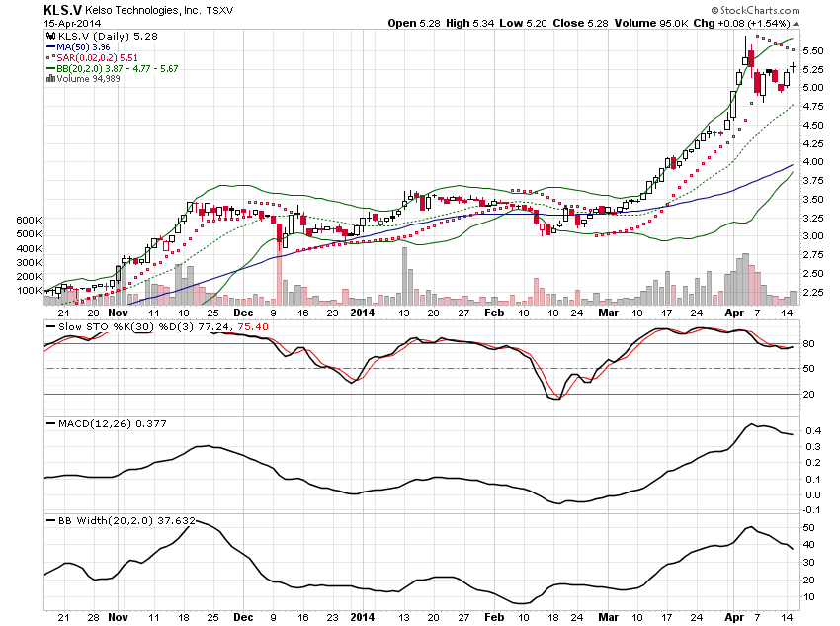Viewport: 840px width, 626px height.
Task: Click the 2.25 price axis label
Action: pyautogui.click(x=813, y=292)
